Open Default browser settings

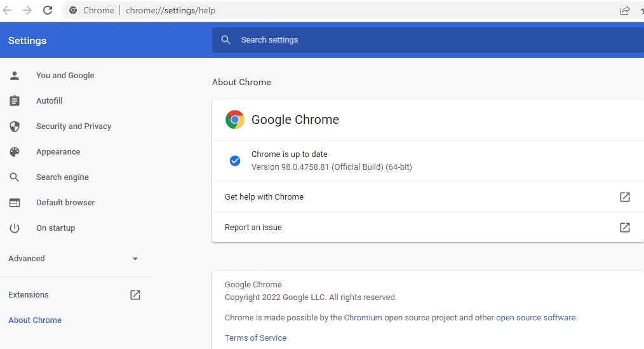pos(65,203)
